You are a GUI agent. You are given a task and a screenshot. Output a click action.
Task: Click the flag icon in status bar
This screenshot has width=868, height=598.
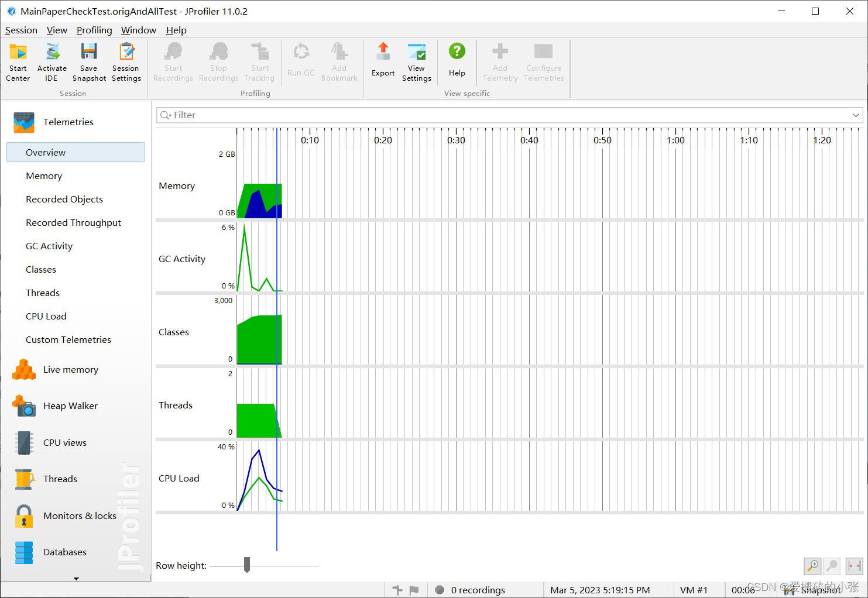coord(414,590)
